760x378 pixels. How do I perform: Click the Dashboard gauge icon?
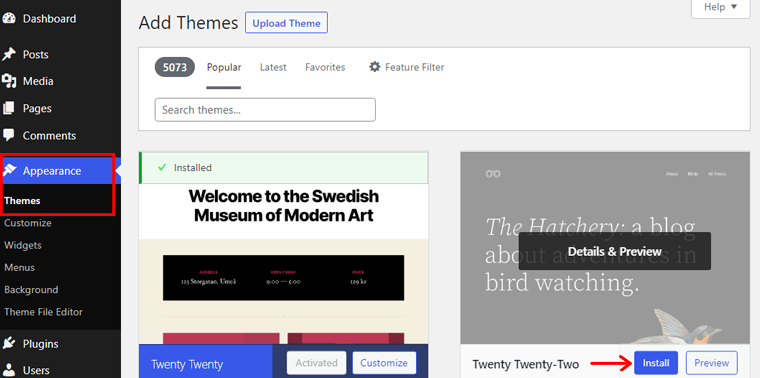9,18
